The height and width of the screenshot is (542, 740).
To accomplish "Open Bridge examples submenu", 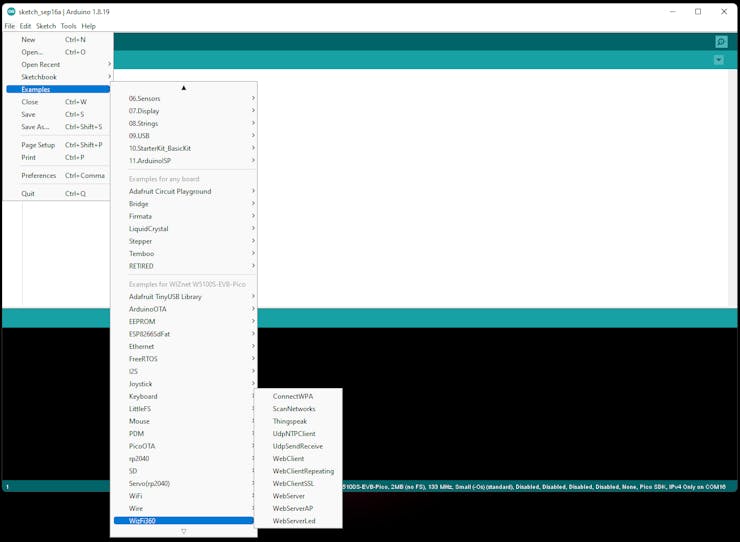I will click(x=184, y=204).
